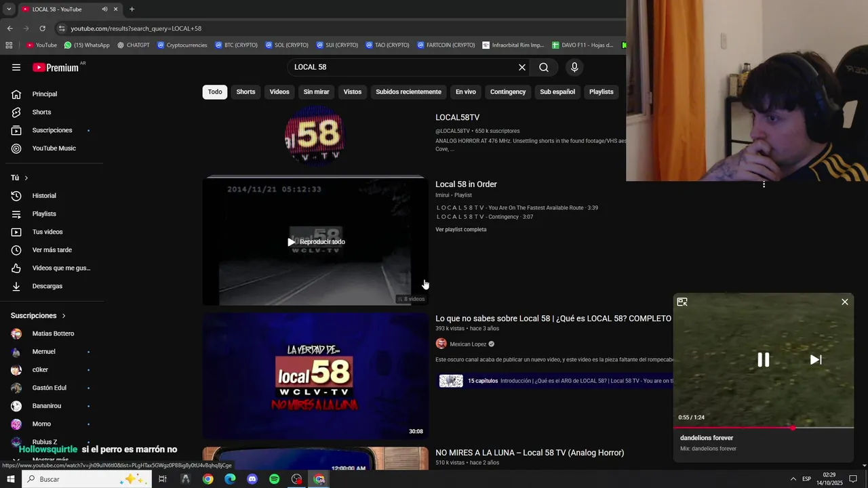Screen dimensions: 868x488
Task: Open the WhatsApp bookmark
Action: 87,45
